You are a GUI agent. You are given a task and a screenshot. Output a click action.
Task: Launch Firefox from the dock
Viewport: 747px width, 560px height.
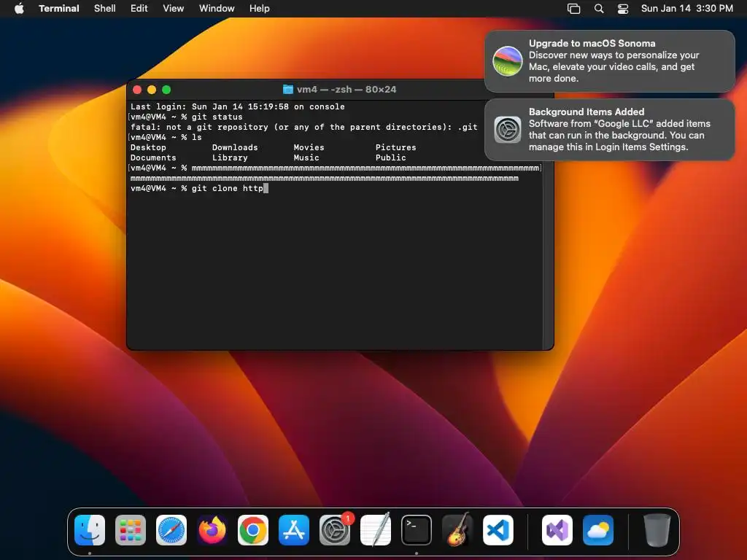coord(212,529)
